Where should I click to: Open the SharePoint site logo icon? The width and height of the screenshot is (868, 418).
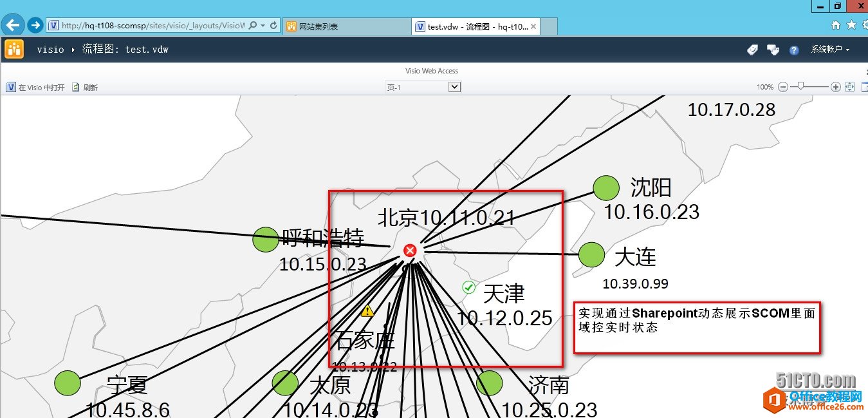click(x=14, y=49)
